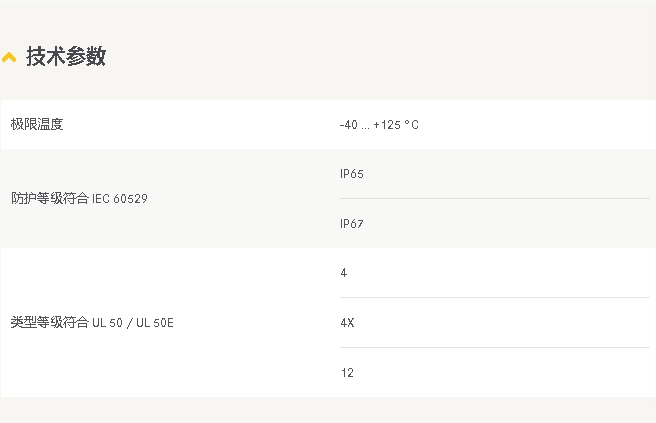Click the blank space right of the temperature value
656x423 pixels.
click(536, 125)
